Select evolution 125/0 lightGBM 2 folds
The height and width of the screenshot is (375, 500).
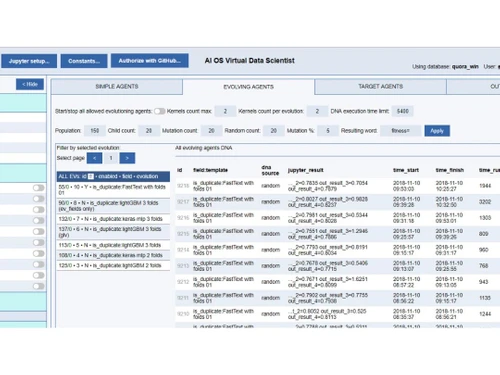point(113,266)
